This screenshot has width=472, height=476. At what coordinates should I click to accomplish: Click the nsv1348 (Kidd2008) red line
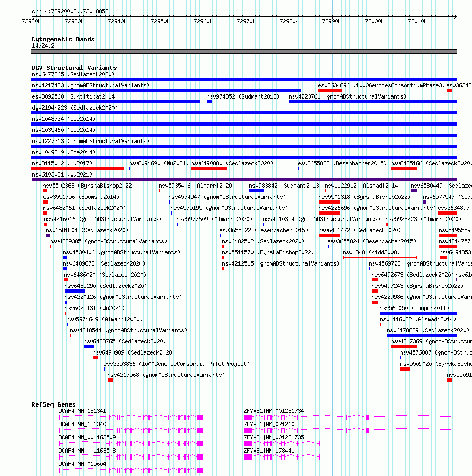(x=380, y=258)
